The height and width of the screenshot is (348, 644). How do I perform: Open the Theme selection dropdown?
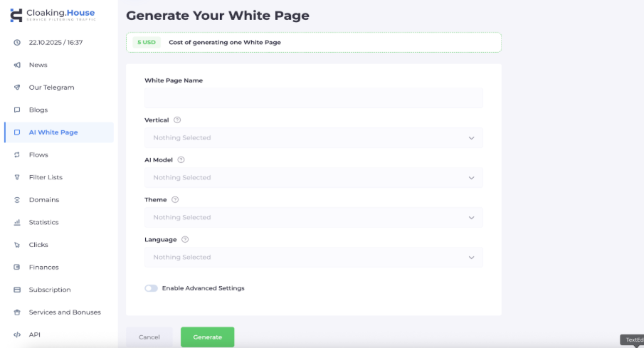click(313, 218)
